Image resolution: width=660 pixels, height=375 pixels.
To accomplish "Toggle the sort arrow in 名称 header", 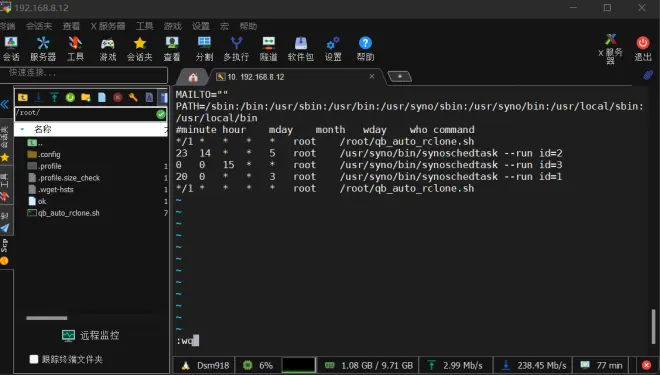I will (22, 129).
